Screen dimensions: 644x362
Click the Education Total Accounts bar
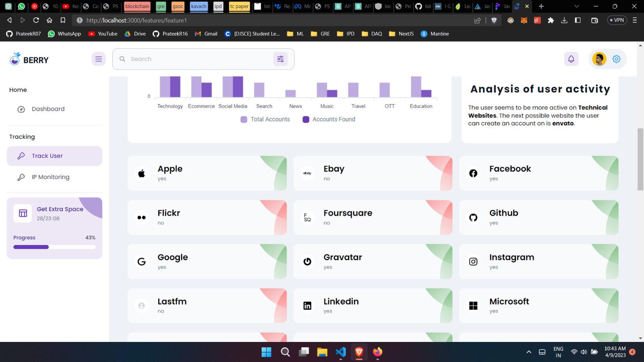(x=416, y=87)
